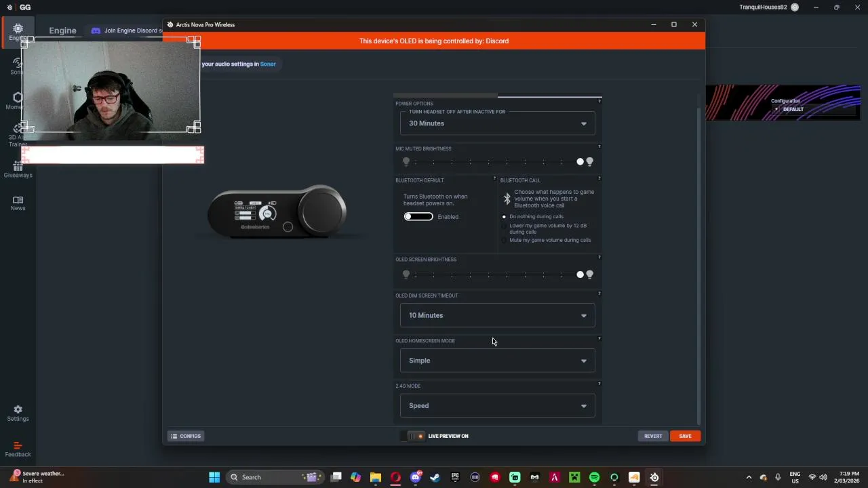Image resolution: width=868 pixels, height=488 pixels.
Task: Adjust the OLED Screen Brightness slider handle
Action: 580,274
